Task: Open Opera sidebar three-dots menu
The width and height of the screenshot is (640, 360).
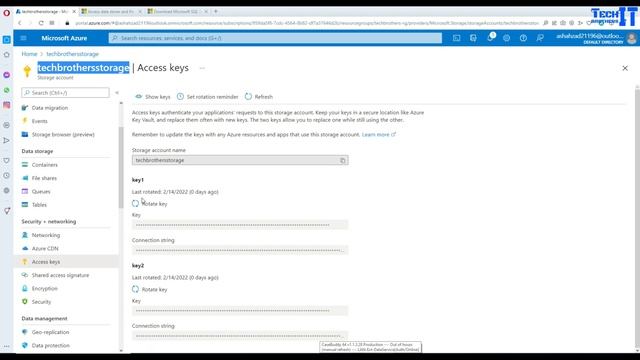Action: pyautogui.click(x=7, y=347)
